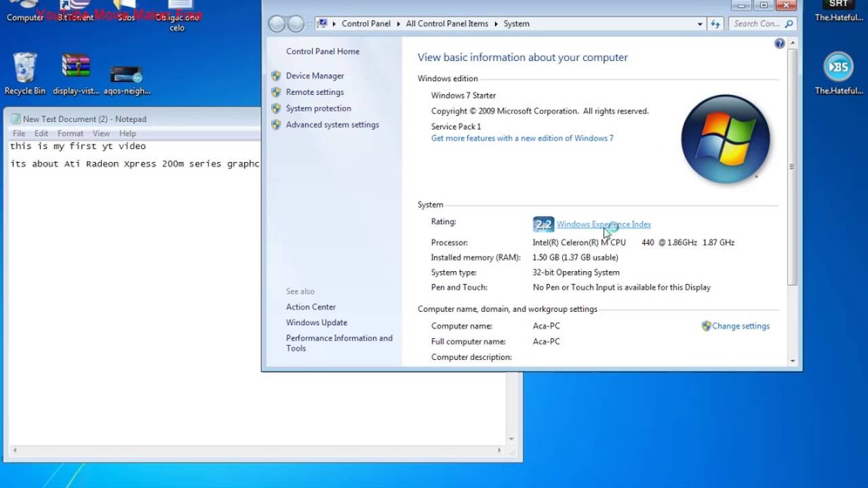Click '1.50 GB (1.37 GB usable)' value

coord(575,258)
